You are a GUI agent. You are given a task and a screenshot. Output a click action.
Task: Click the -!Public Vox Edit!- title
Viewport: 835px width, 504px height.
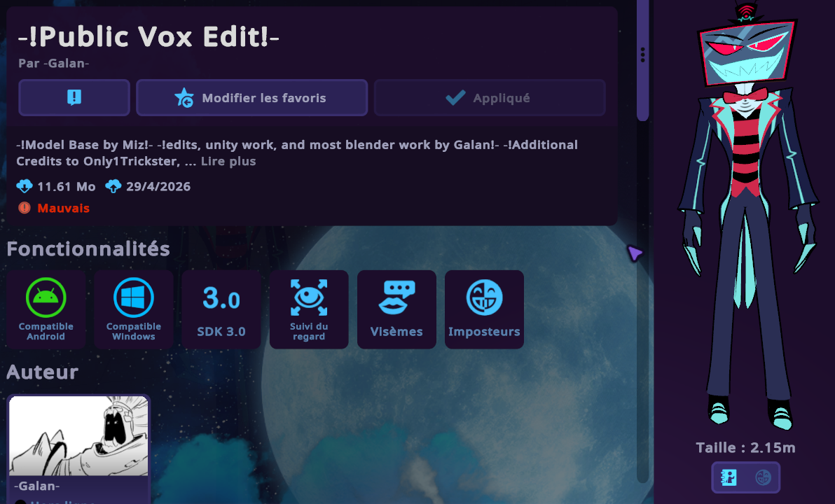coord(149,36)
